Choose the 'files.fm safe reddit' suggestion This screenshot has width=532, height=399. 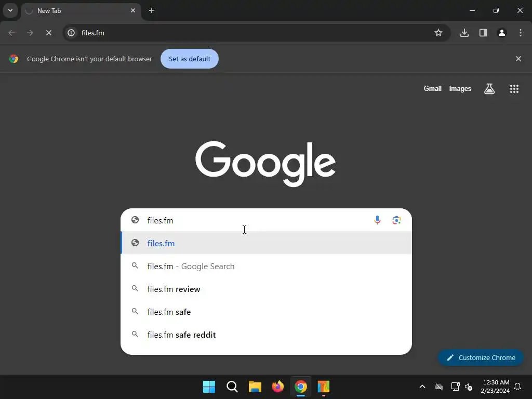267,335
